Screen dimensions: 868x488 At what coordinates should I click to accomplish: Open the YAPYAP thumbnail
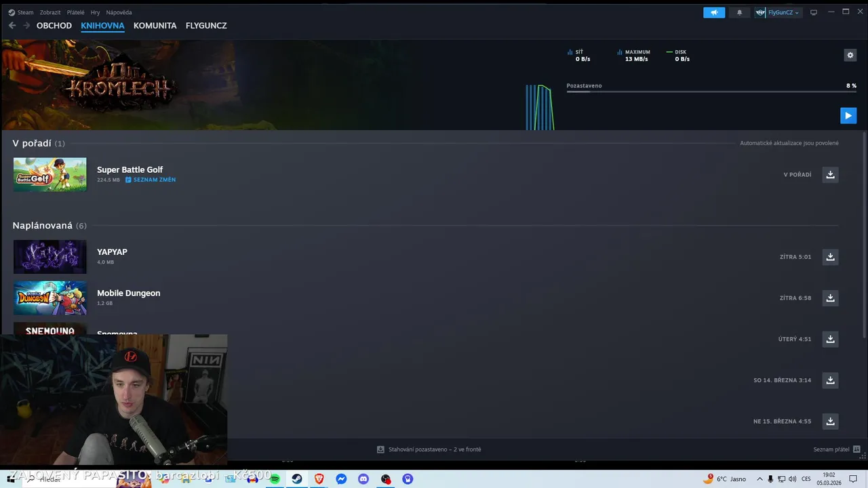pos(50,256)
